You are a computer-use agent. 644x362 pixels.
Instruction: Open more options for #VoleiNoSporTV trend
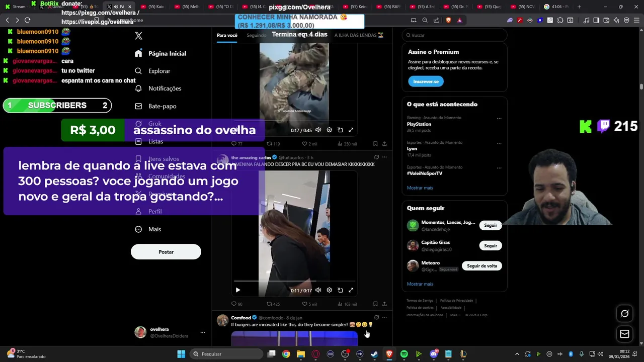tap(499, 168)
